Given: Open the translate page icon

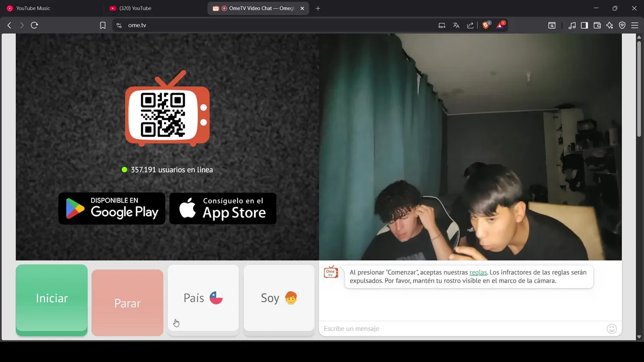Looking at the screenshot, I should [456, 25].
